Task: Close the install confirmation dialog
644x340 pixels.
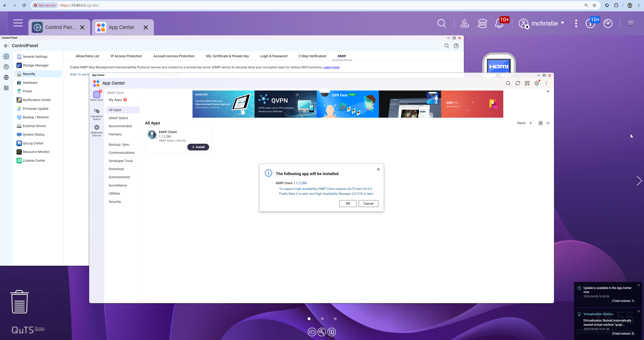Action: click(378, 169)
